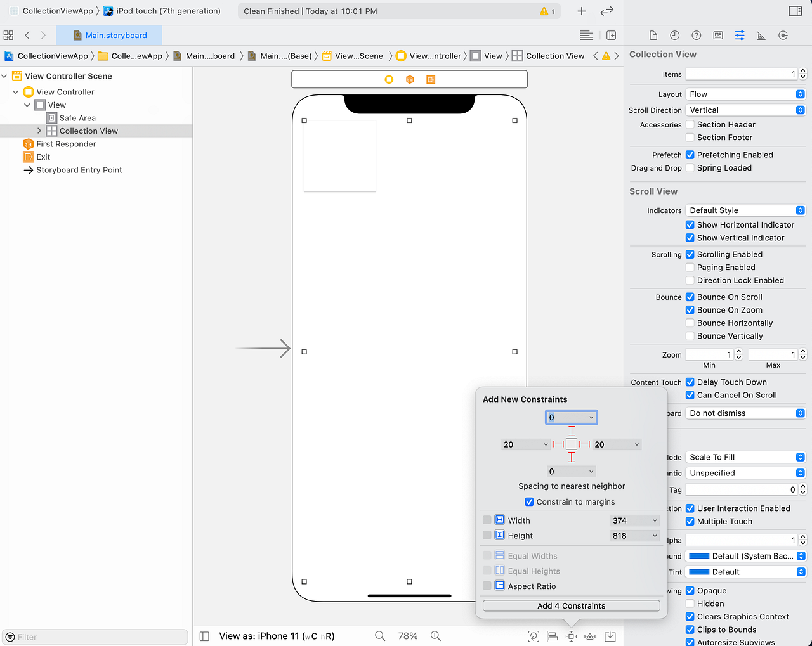Open the Background color swatch dropdown
Viewport: 812px width, 646px height.
tap(745, 556)
